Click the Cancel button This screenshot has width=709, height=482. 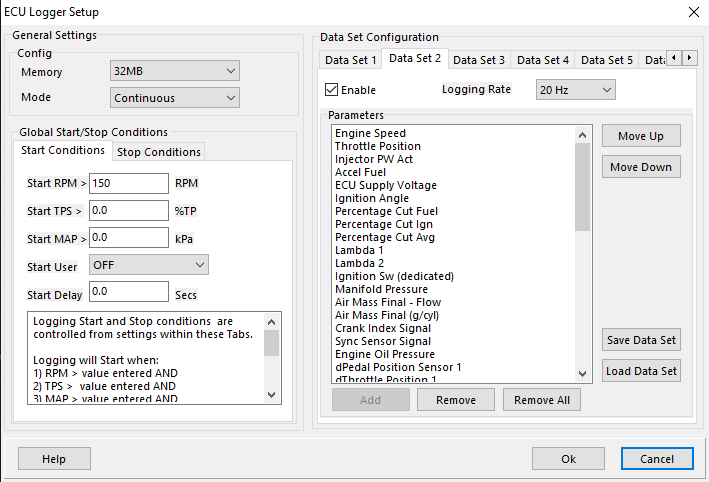[x=657, y=459]
